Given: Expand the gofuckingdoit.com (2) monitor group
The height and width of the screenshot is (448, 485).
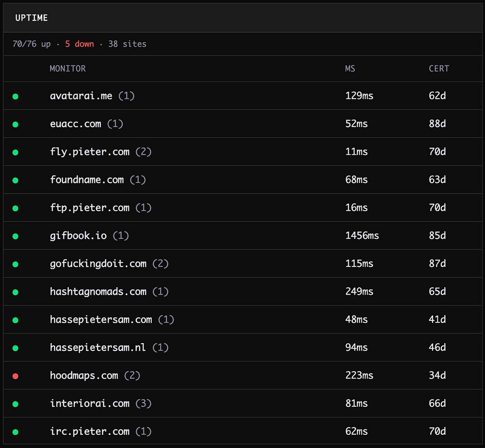Looking at the screenshot, I should [160, 264].
